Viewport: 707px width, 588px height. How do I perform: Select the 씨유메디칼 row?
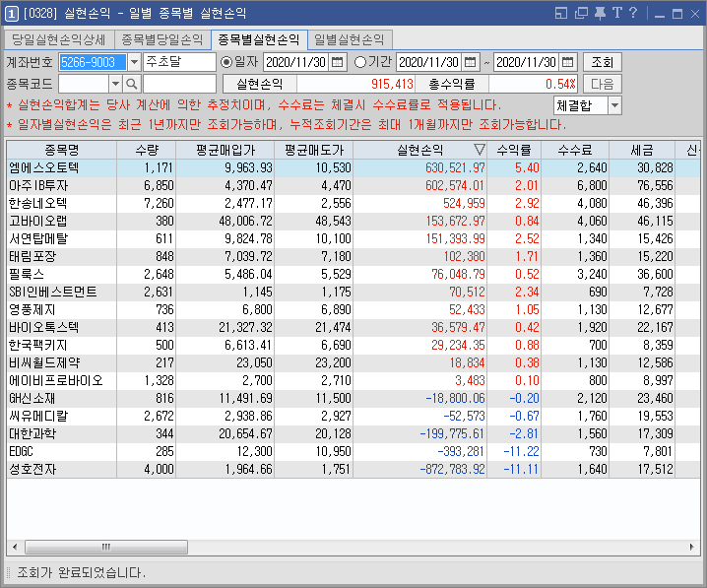point(353,417)
